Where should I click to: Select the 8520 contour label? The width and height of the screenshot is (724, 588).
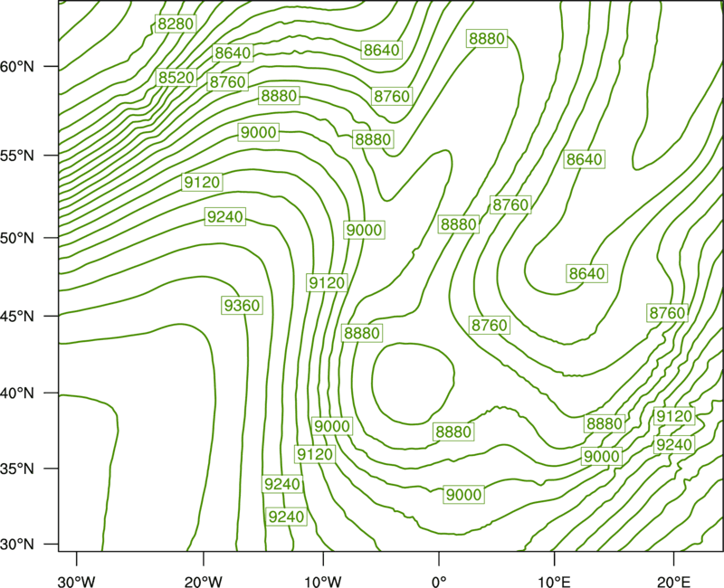(x=176, y=77)
